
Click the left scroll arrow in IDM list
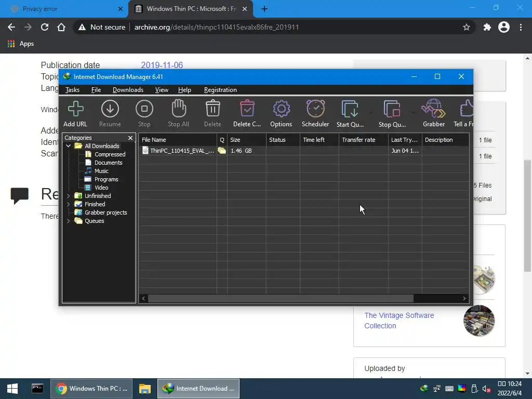click(143, 299)
